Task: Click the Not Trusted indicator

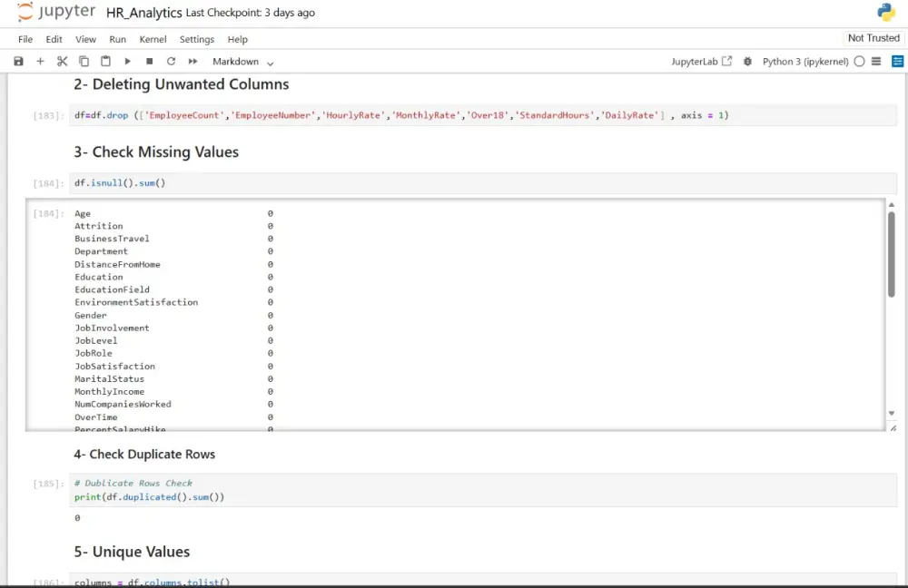Action: [x=873, y=37]
